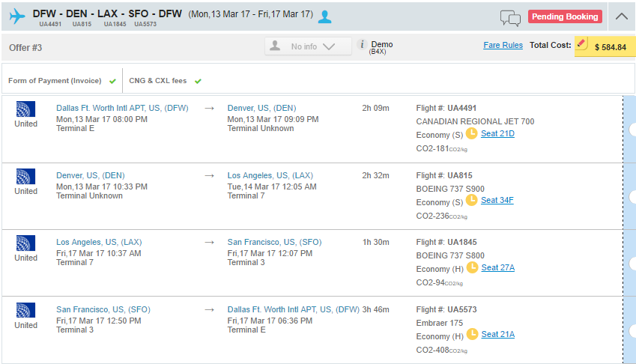
Task: Click the CANADIAN REGIONAL JET 700 aircraft text
Action: pos(475,121)
